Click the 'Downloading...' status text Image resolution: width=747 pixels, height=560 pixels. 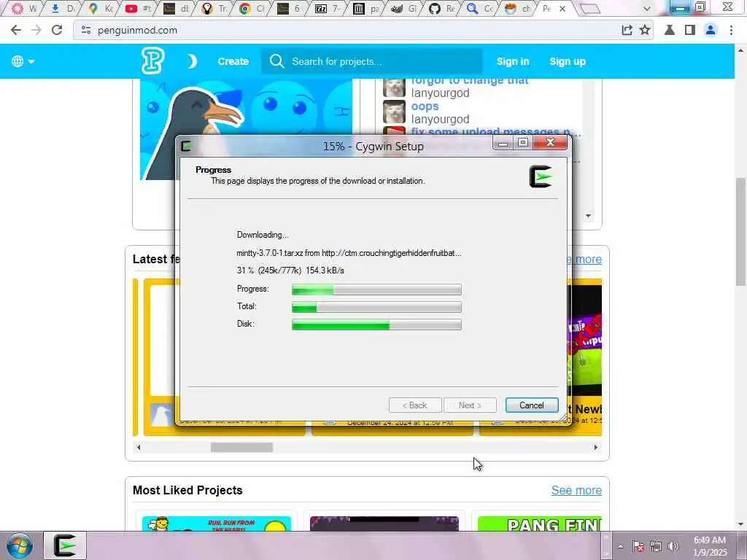(x=263, y=235)
